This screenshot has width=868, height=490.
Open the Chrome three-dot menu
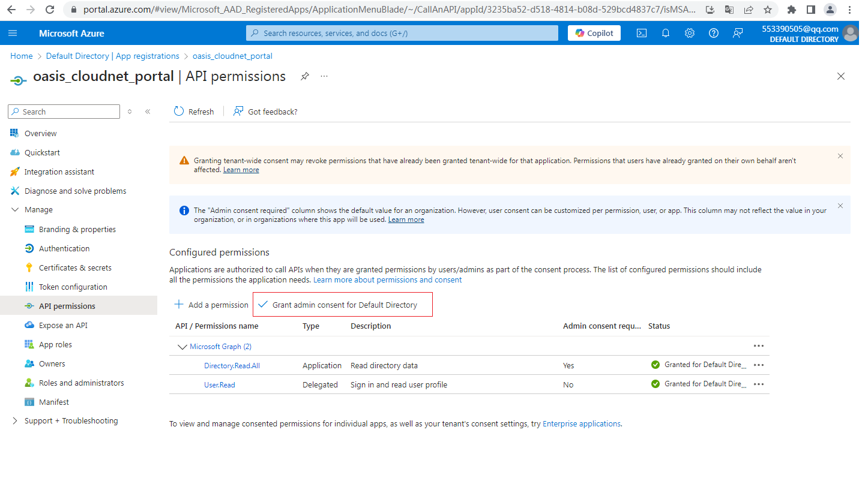click(851, 10)
